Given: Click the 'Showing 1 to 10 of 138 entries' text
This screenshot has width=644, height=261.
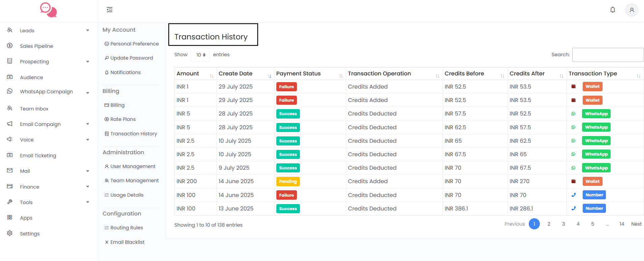Looking at the screenshot, I should 208,225.
